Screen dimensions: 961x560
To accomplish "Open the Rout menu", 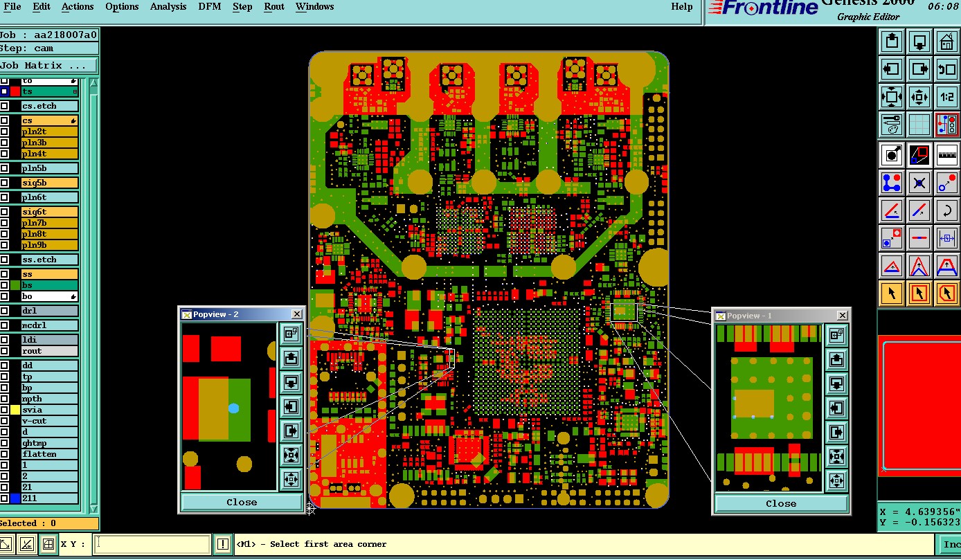I will tap(274, 7).
